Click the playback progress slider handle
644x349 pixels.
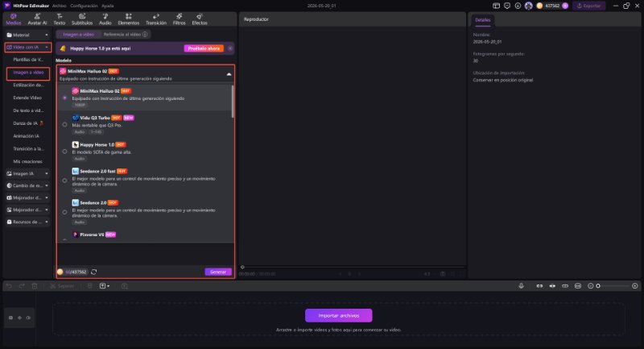[x=242, y=268]
